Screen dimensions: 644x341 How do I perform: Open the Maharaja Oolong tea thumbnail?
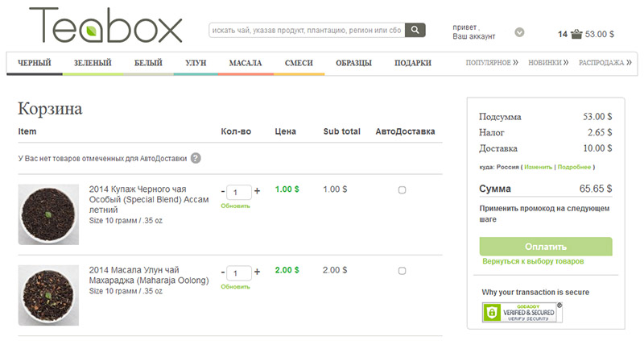pyautogui.click(x=48, y=295)
